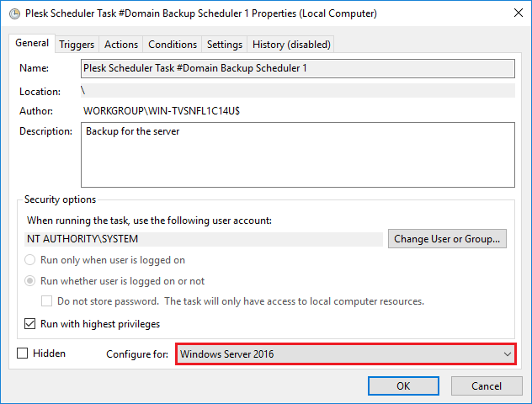The height and width of the screenshot is (404, 532).
Task: Open the History (disabled) tab
Action: pyautogui.click(x=291, y=45)
